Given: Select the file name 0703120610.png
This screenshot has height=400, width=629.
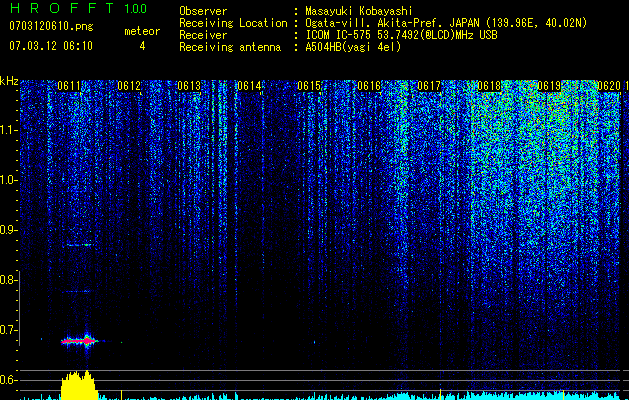Looking at the screenshot, I should (51, 27).
